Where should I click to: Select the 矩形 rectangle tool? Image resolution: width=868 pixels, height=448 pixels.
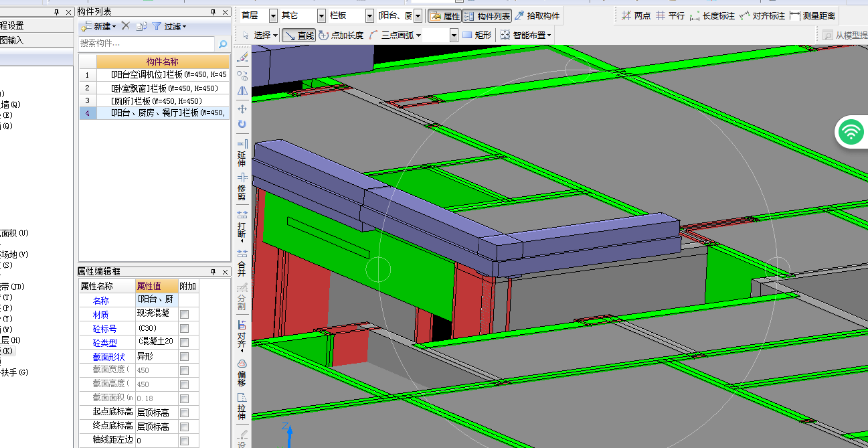(478, 35)
